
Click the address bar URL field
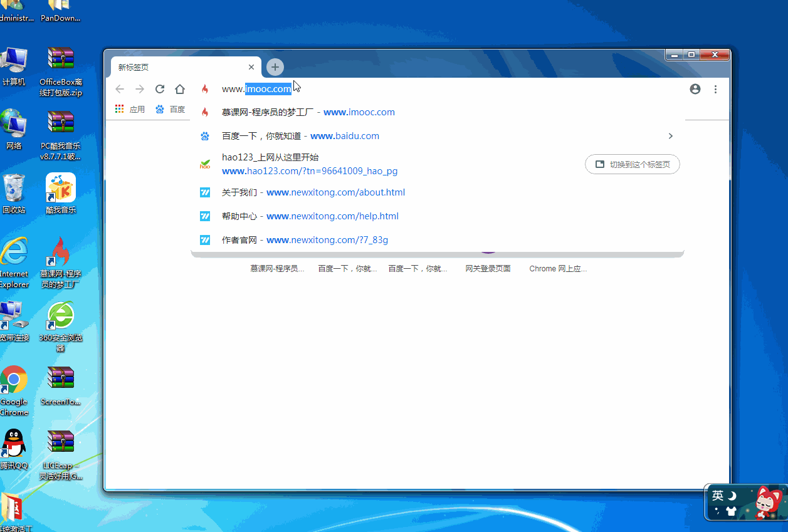click(438, 89)
